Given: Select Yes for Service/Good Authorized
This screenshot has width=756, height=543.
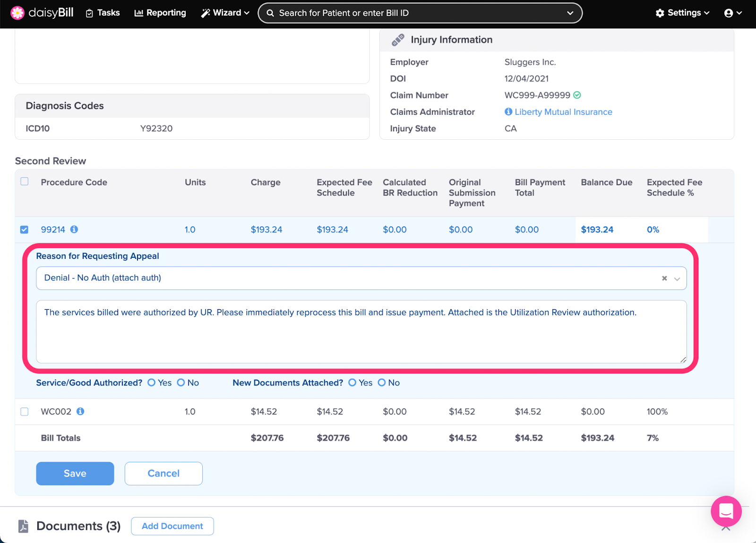Looking at the screenshot, I should (152, 383).
